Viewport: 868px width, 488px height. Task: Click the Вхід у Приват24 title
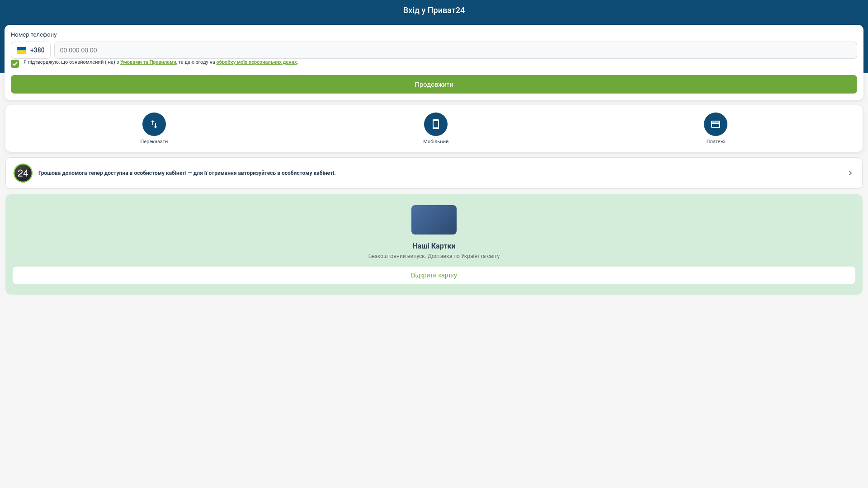pyautogui.click(x=434, y=10)
